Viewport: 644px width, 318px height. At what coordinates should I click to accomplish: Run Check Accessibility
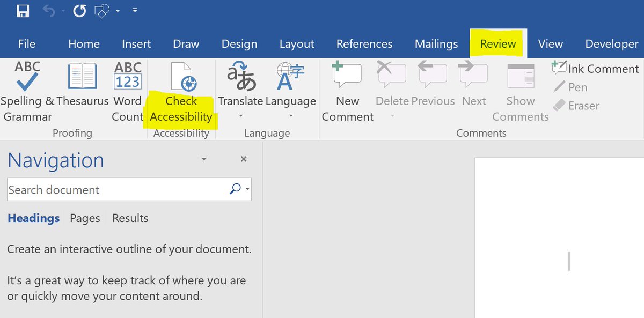point(181,92)
